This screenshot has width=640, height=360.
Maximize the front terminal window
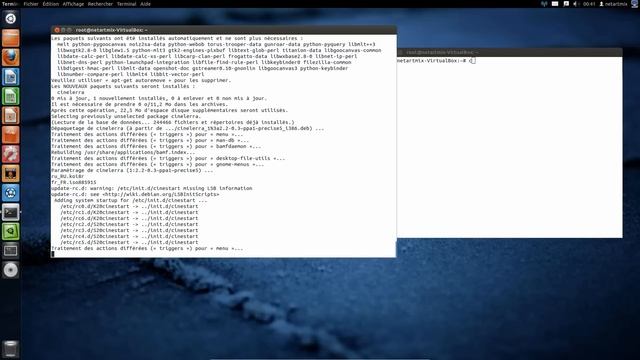pos(69,30)
